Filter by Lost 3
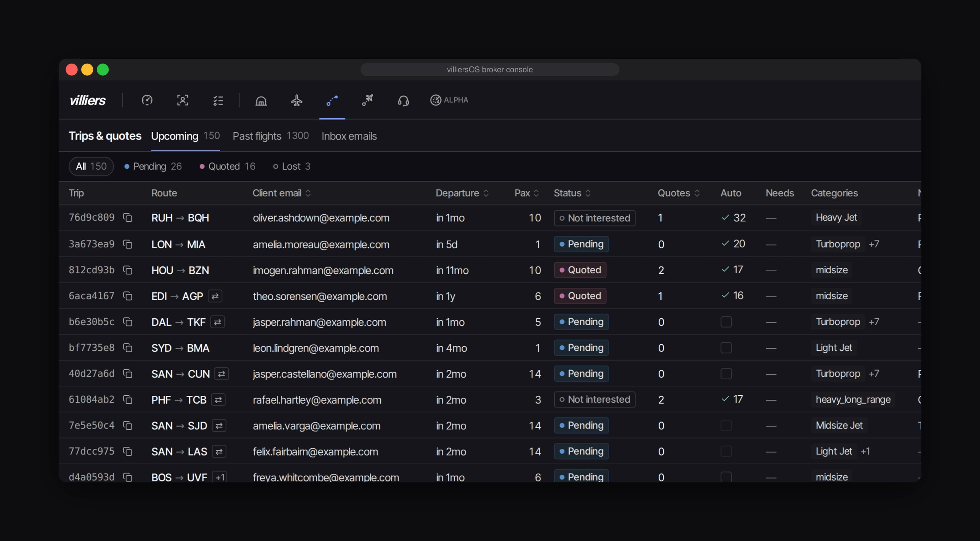 (292, 166)
